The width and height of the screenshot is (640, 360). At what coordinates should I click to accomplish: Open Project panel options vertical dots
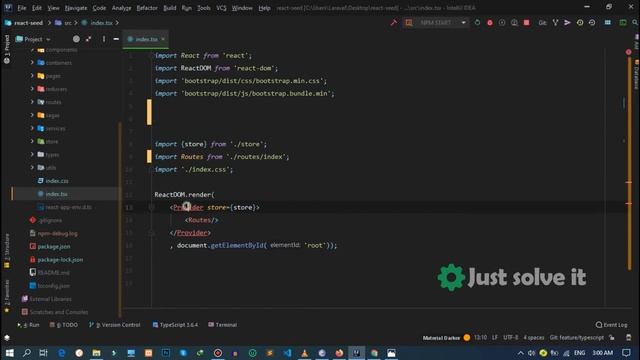[x=104, y=39]
